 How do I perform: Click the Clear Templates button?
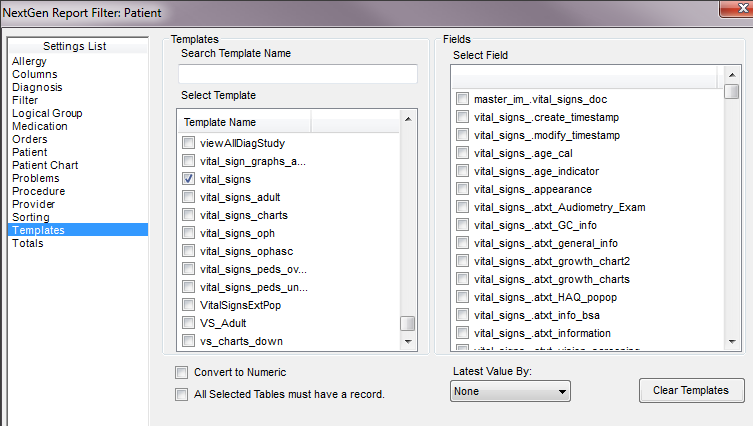[x=691, y=390]
